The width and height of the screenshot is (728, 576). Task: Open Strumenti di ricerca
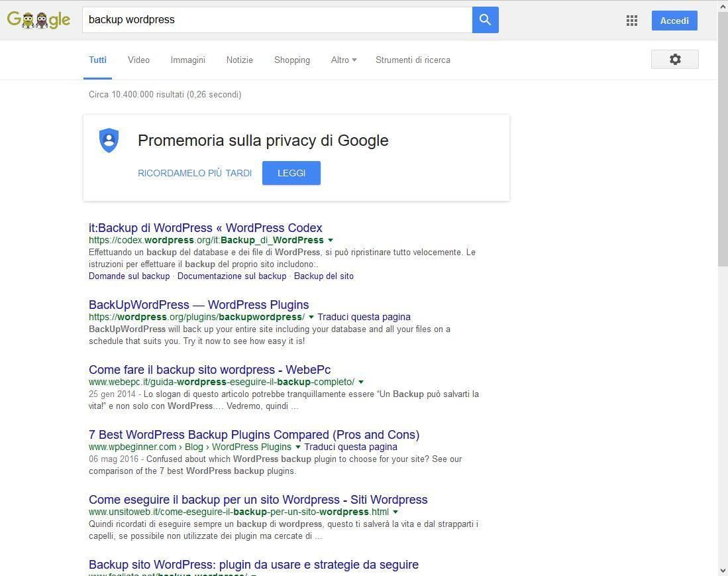coord(413,60)
